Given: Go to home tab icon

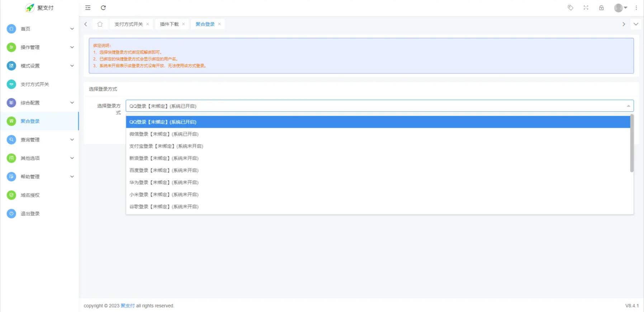Looking at the screenshot, I should coord(100,24).
